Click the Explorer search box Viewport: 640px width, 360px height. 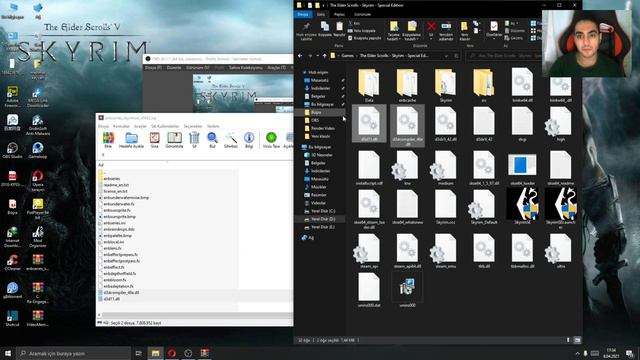pos(503,56)
